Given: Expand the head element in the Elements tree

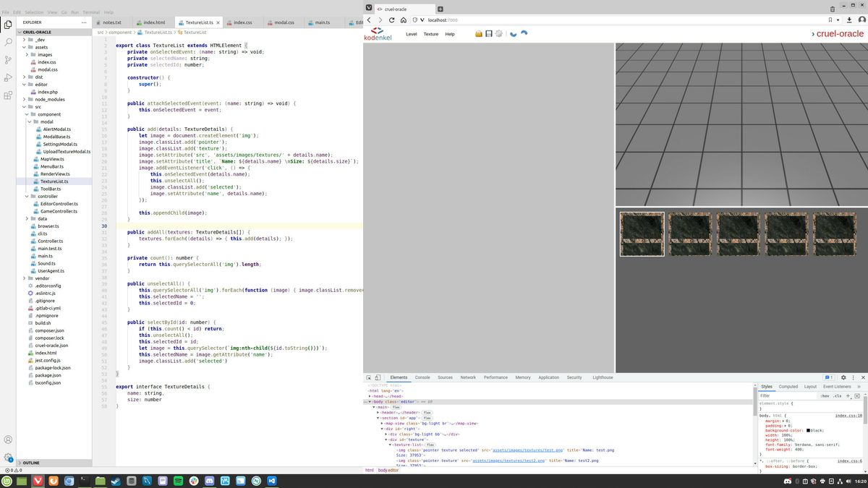Looking at the screenshot, I should point(370,398).
